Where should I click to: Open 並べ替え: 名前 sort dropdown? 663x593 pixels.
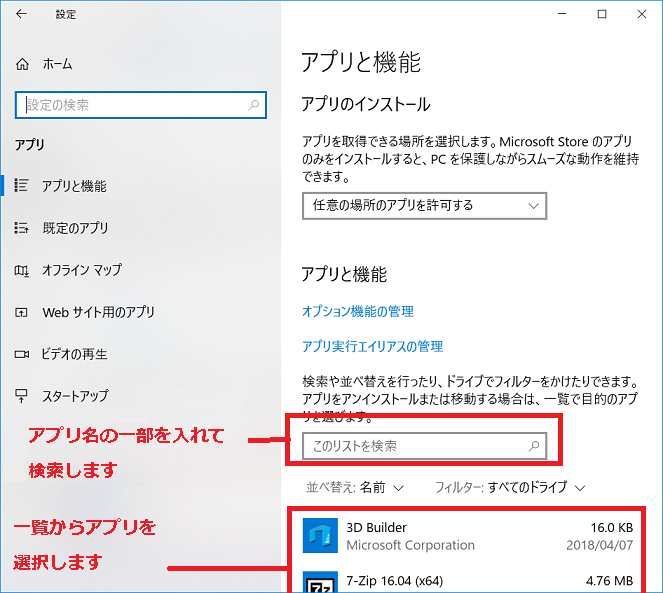click(355, 488)
